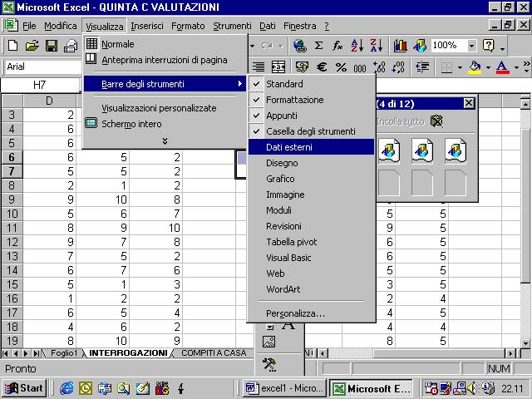Switch to Schermo intero view
Viewport: 532px width, 399px height.
[x=165, y=124]
